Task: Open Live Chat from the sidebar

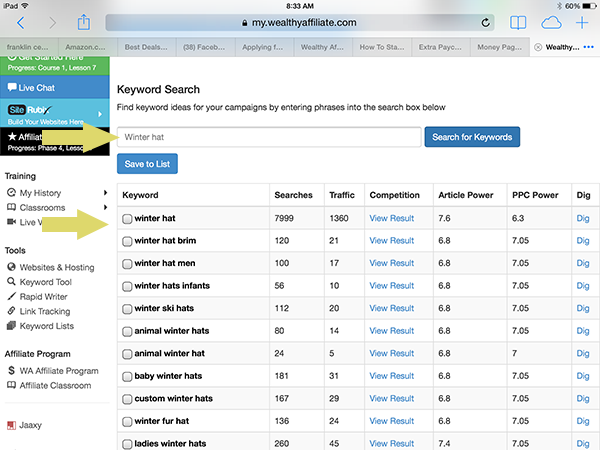Action: (x=55, y=87)
